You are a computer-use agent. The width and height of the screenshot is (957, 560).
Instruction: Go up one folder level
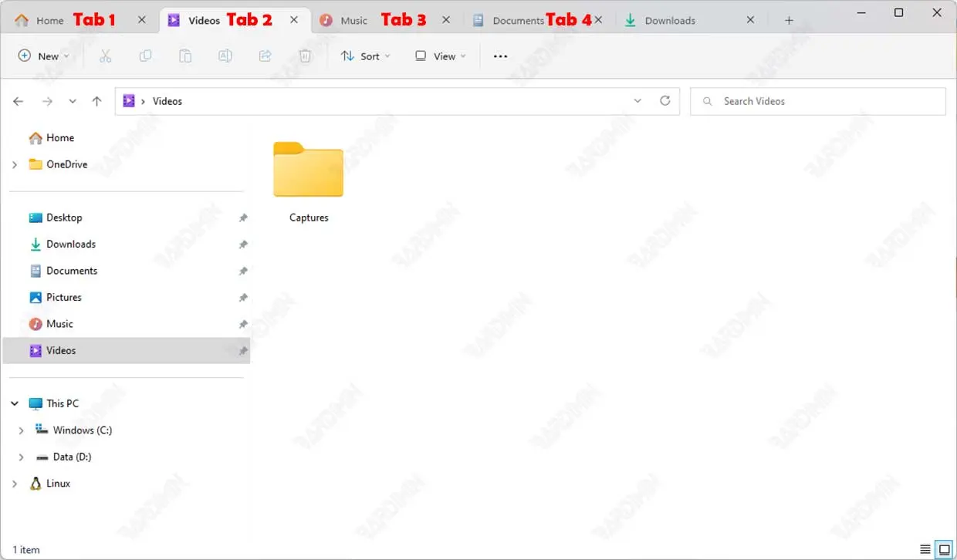pyautogui.click(x=96, y=101)
